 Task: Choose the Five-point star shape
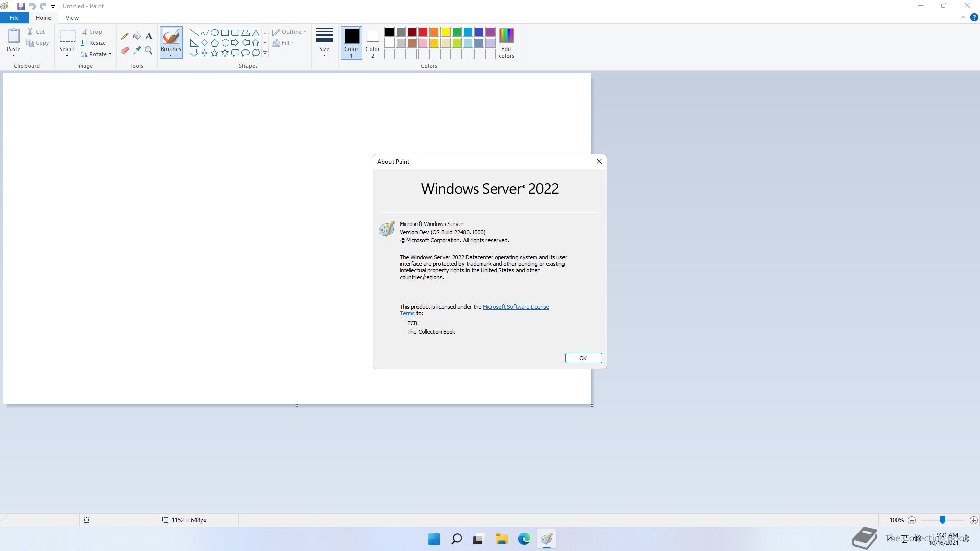point(214,53)
